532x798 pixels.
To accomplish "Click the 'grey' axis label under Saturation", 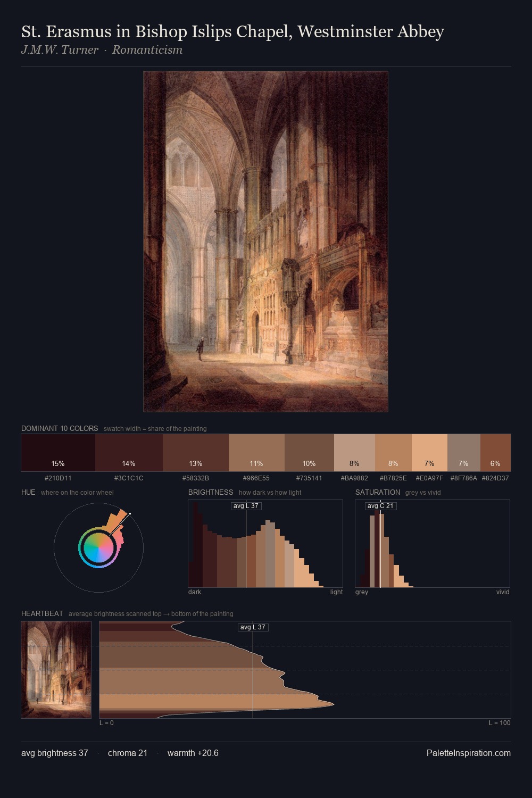I will [362, 592].
